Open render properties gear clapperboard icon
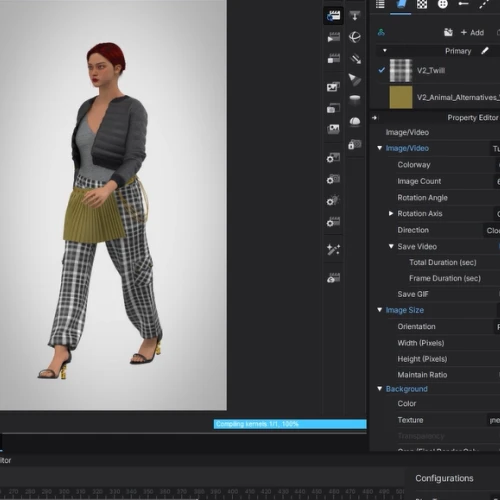Image resolution: width=500 pixels, height=500 pixels. (333, 222)
